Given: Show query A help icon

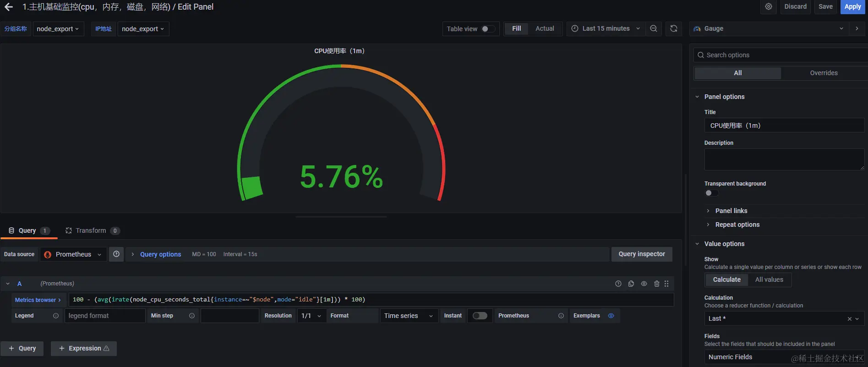Looking at the screenshot, I should [x=618, y=284].
